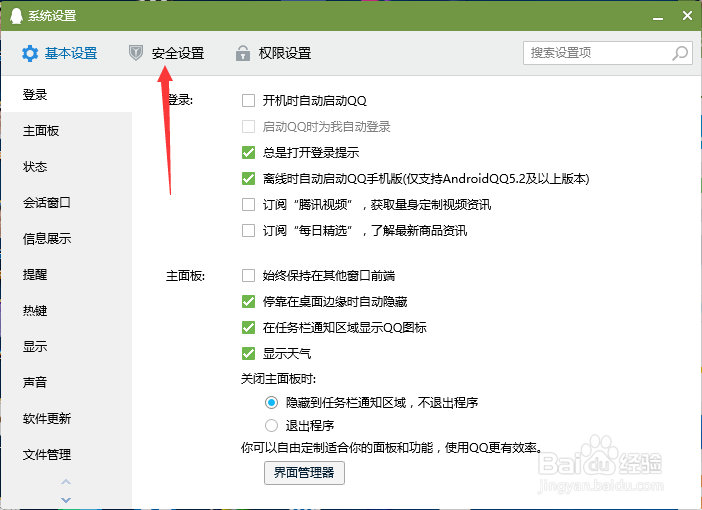This screenshot has width=702, height=510.
Task: Open 会话窗口 settings in sidebar
Action: [66, 202]
